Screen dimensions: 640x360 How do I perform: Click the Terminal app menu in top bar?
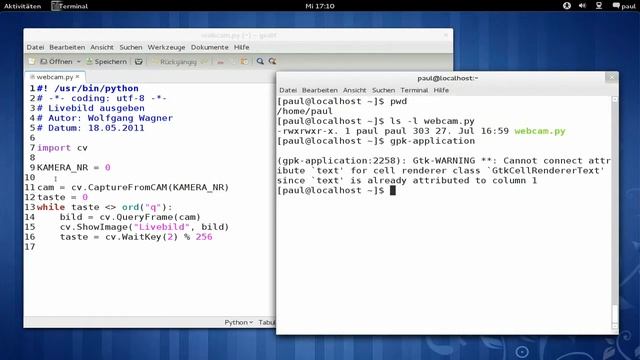[70, 6]
